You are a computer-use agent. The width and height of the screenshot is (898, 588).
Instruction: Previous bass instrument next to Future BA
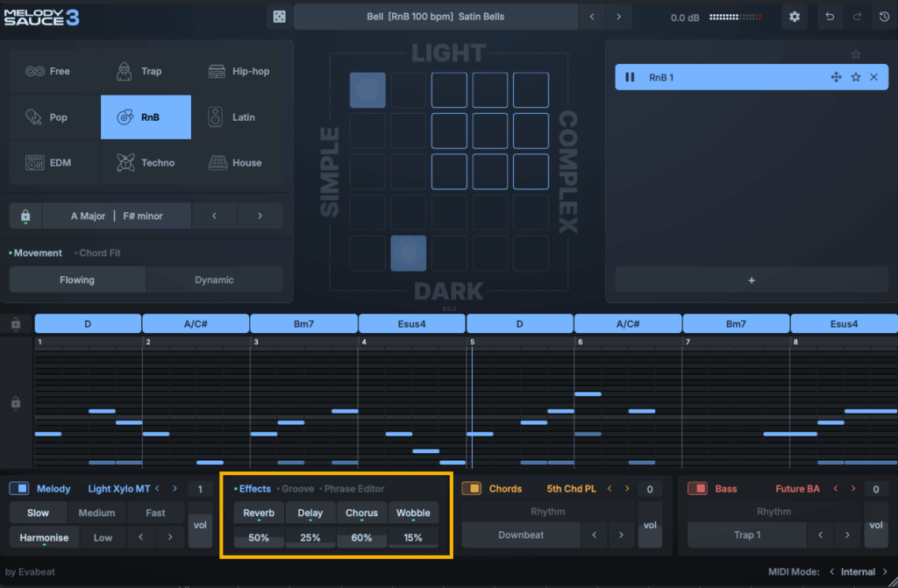coord(836,488)
